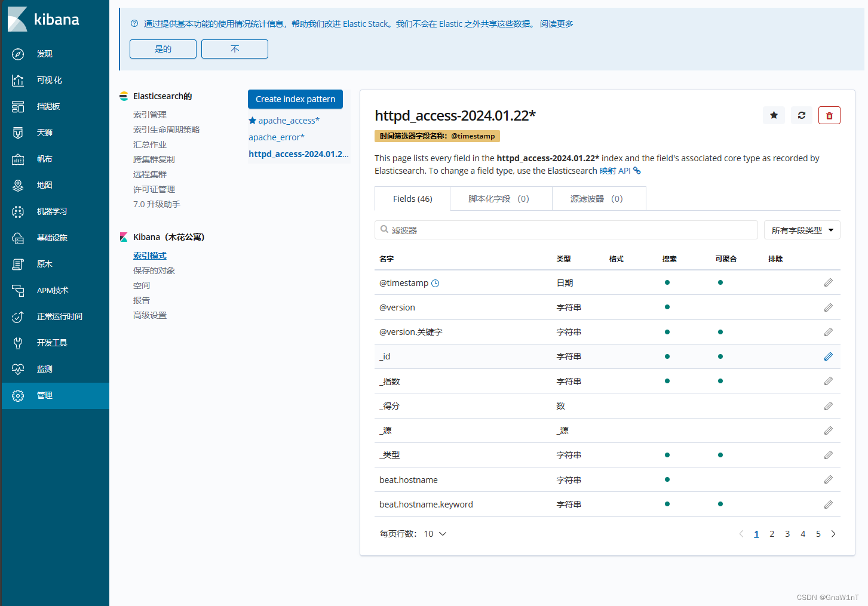Edit the @version.关键字 field
This screenshot has height=606, width=868.
pos(829,332)
